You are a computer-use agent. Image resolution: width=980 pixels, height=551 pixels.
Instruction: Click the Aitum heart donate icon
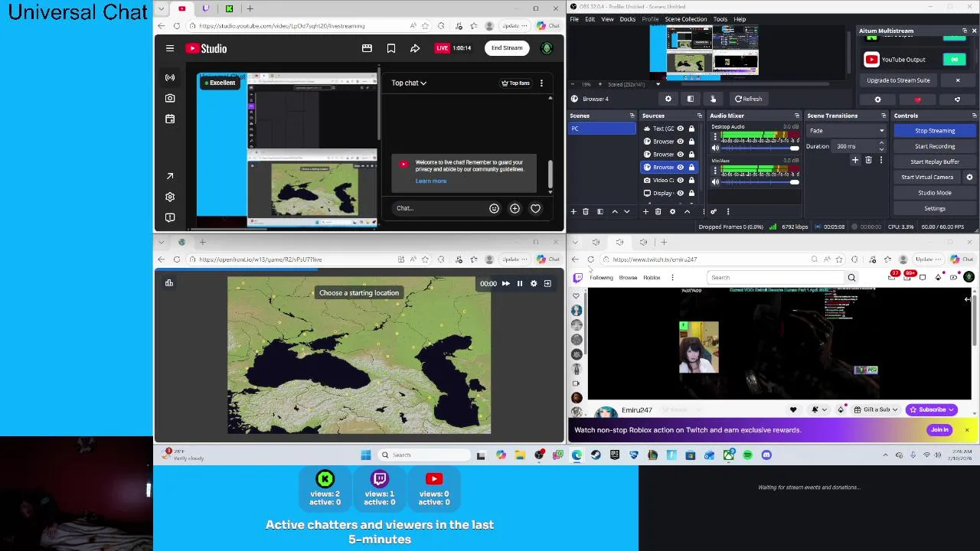pos(917,99)
